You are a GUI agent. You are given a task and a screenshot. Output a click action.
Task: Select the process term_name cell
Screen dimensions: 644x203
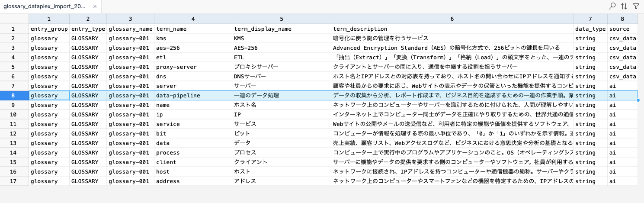[x=193, y=153]
